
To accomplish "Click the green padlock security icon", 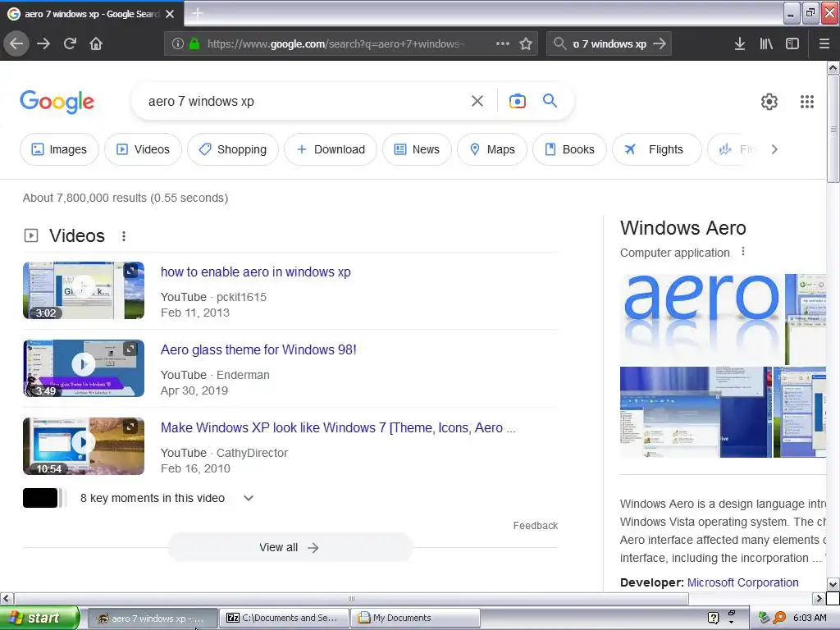I will point(194,43).
